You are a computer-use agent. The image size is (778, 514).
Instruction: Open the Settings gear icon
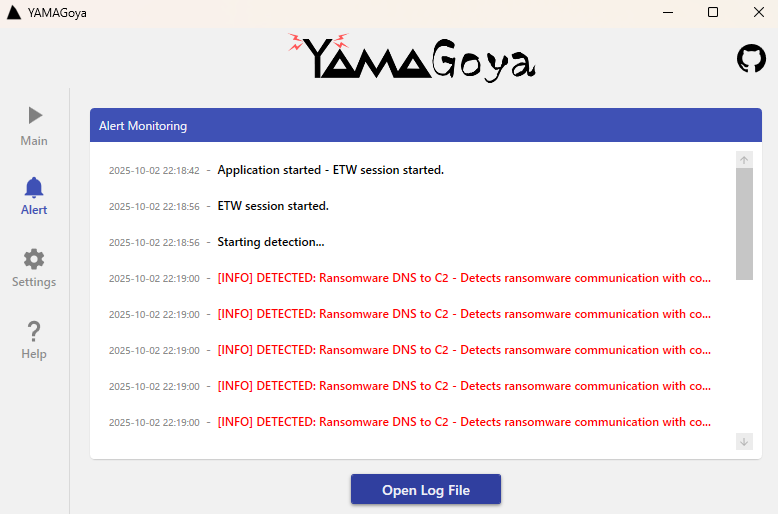coord(34,259)
